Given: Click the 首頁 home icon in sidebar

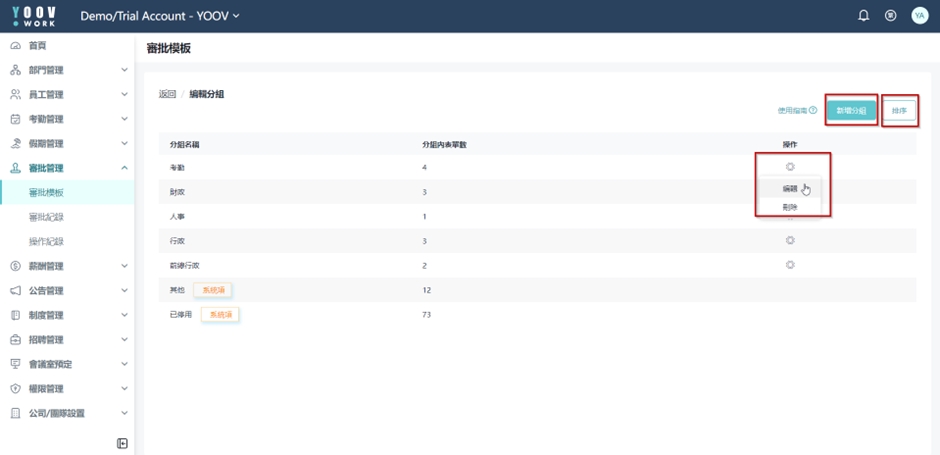Looking at the screenshot, I should coord(16,46).
